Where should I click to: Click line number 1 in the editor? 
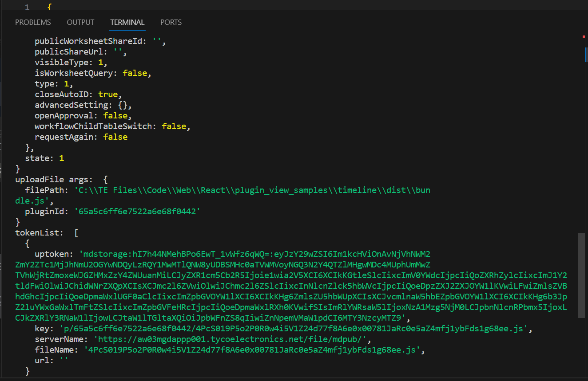pos(27,7)
